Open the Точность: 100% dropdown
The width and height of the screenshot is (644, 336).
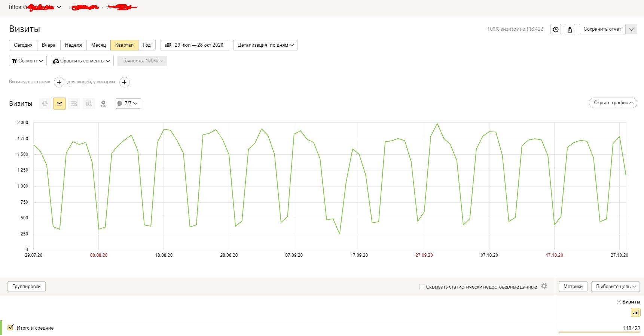pos(142,61)
